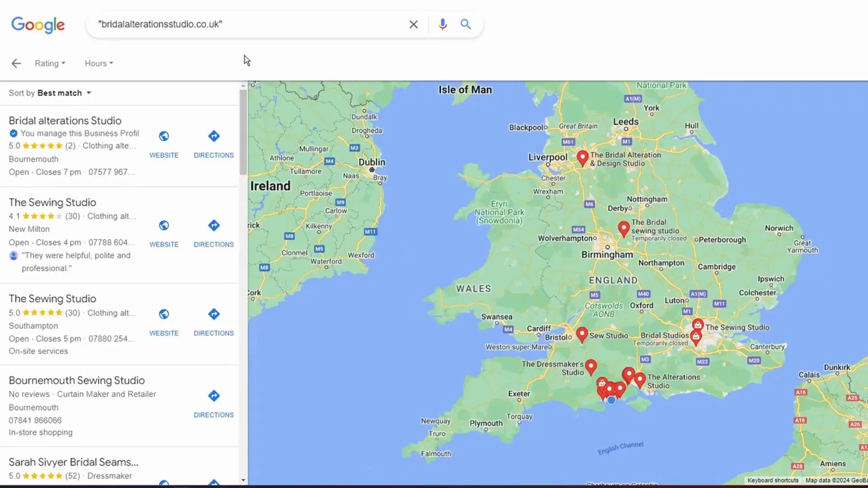868x488 pixels.
Task: Start voice search with microphone icon
Action: click(443, 24)
